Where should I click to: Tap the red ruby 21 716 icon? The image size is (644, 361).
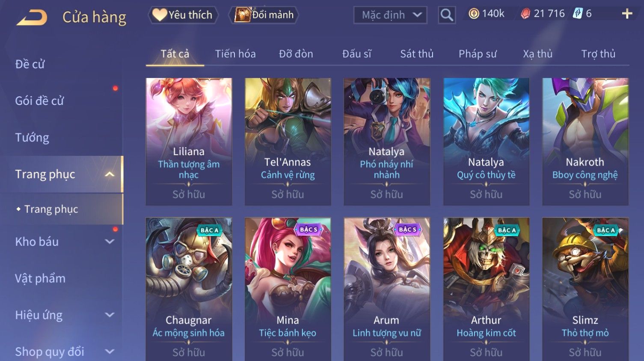pos(525,14)
